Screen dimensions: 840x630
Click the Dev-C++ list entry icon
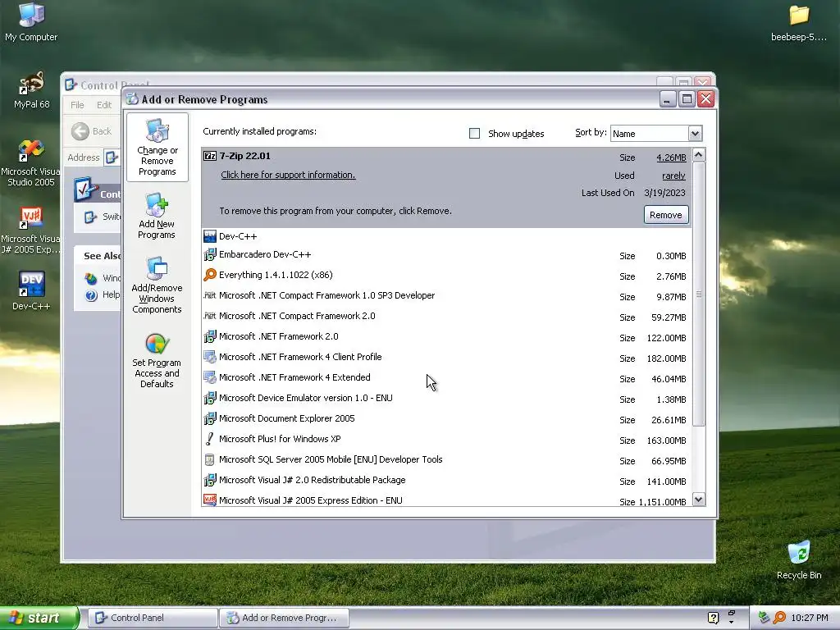[x=210, y=236]
